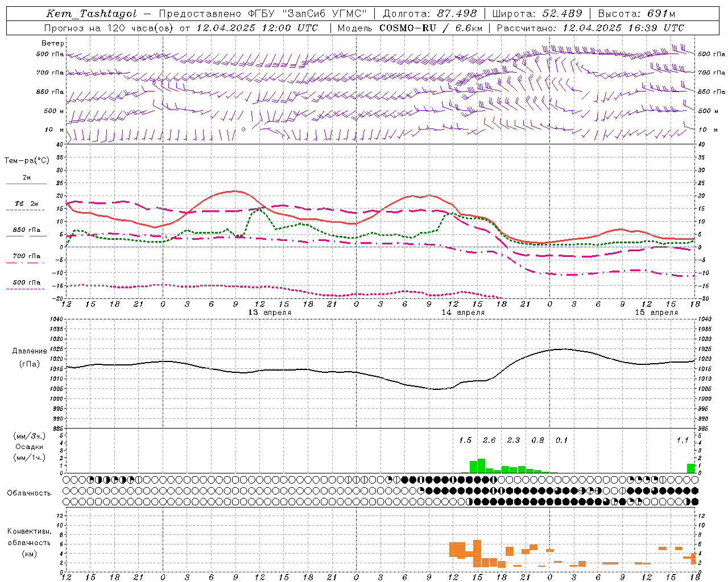Viewport: 728px width, 582px height.
Task: Click the Тем-ра(°C) axis label
Action: click(27, 161)
